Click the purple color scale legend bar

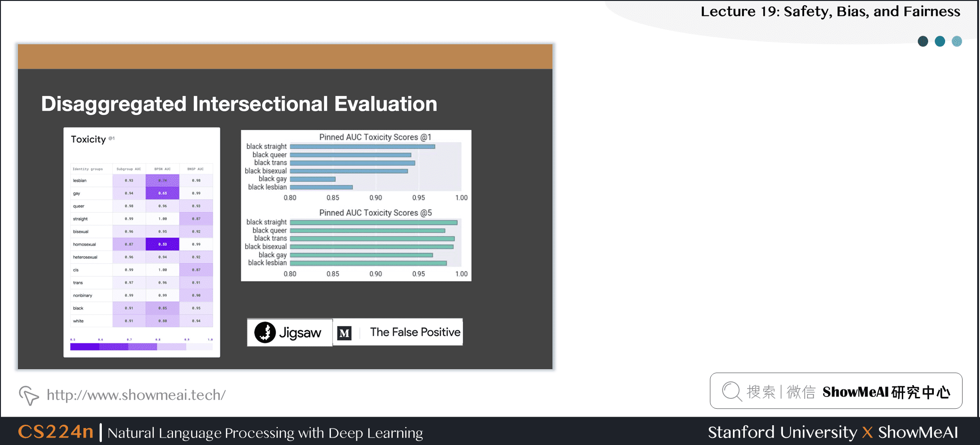pyautogui.click(x=141, y=347)
